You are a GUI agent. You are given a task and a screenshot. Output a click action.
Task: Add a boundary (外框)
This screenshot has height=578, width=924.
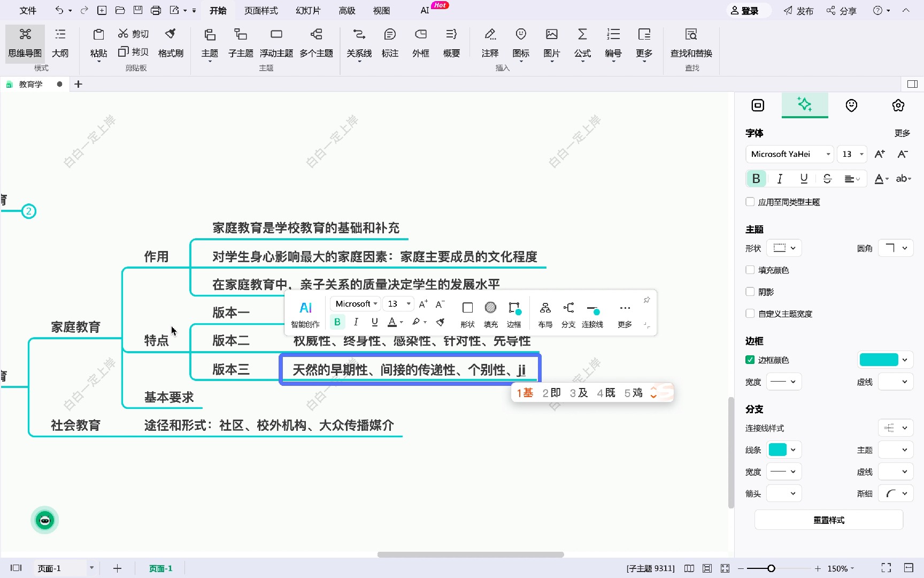pos(421,43)
